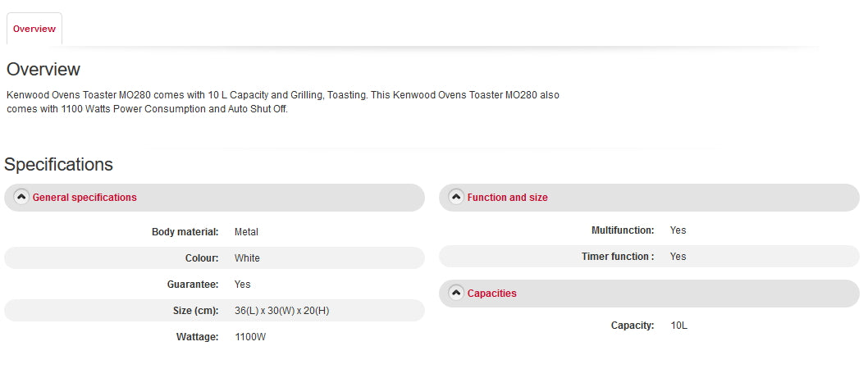Click the Metal body material value
This screenshot has width=868, height=369.
(246, 232)
